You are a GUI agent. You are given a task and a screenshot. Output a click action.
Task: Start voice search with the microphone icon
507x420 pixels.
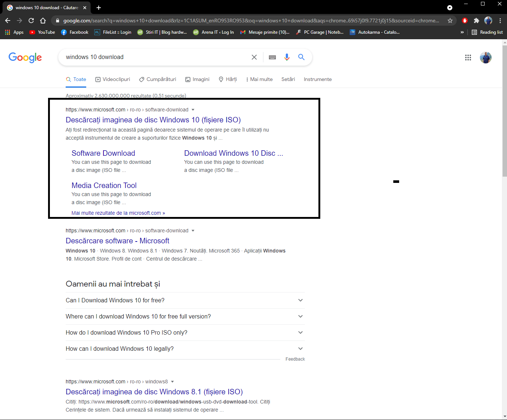[x=287, y=57]
